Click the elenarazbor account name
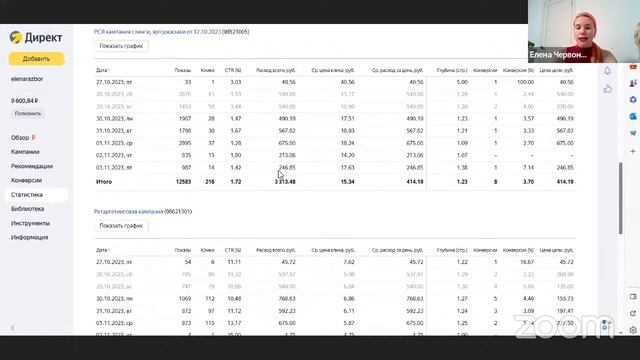 click(x=27, y=79)
